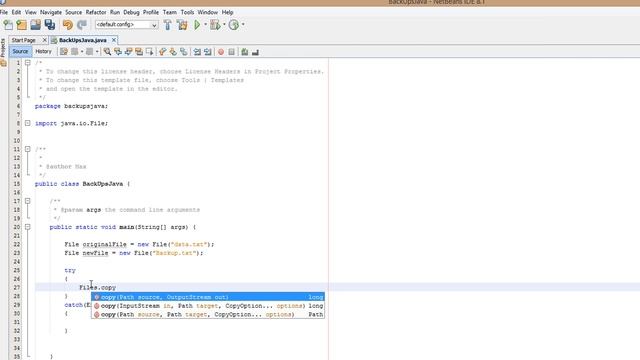
Task: Click the Redo arrow icon
Action: point(82,25)
